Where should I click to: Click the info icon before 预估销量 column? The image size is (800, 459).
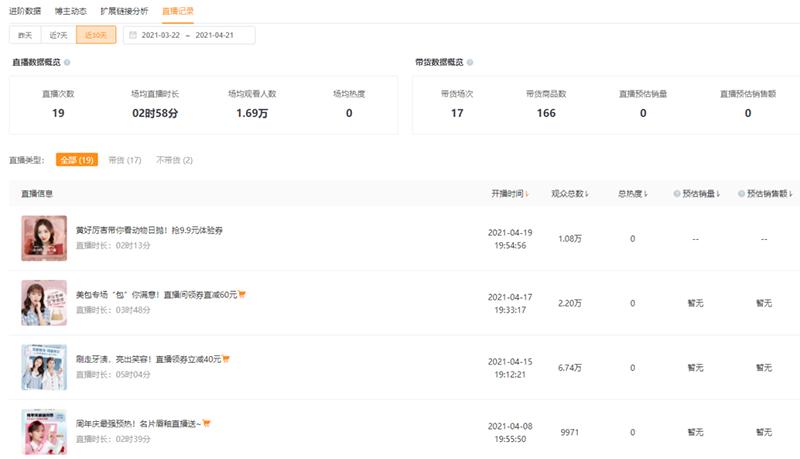pyautogui.click(x=677, y=193)
